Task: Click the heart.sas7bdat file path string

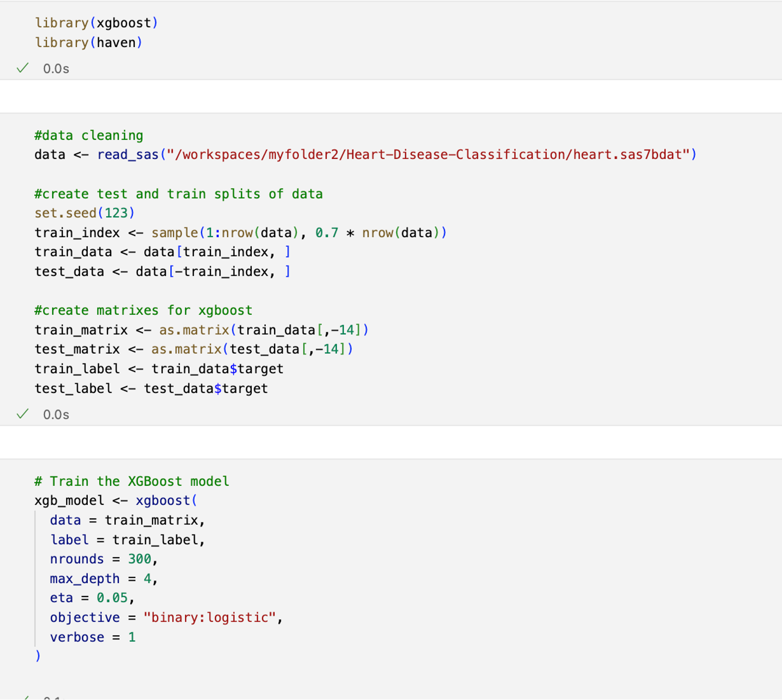Action: [x=431, y=154]
